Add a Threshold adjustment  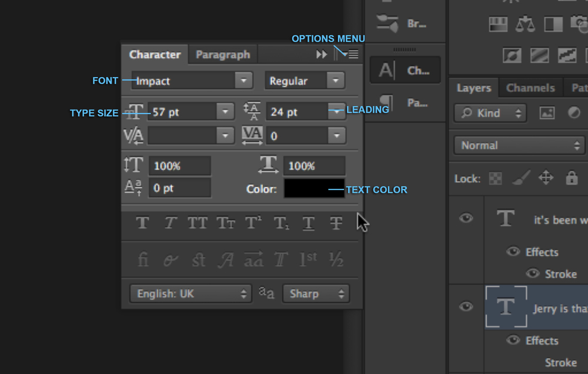[567, 55]
